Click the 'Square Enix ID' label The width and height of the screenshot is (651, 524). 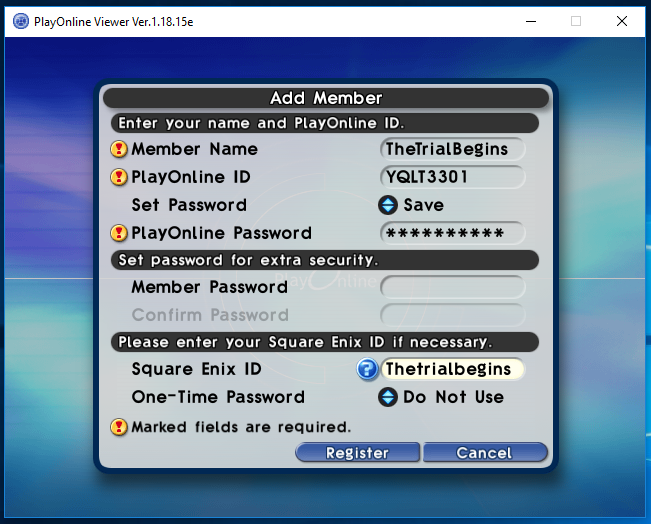click(x=196, y=369)
